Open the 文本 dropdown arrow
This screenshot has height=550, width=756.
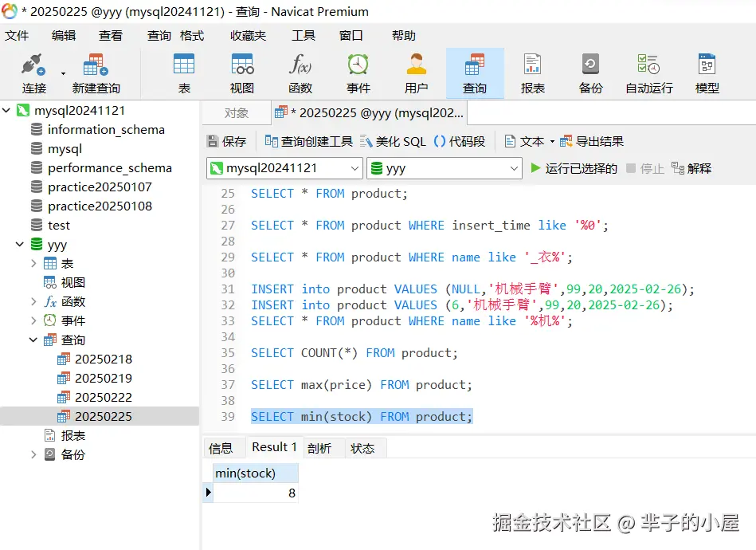(553, 141)
